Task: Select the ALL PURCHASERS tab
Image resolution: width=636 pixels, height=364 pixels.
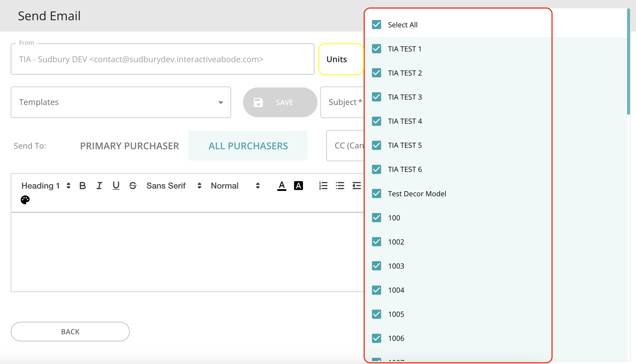Action: tap(248, 146)
